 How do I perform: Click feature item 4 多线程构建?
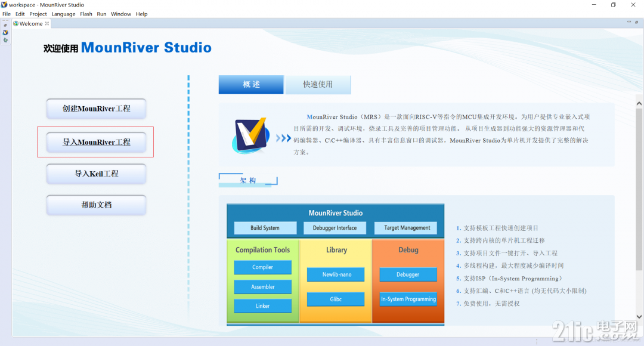[x=510, y=265]
